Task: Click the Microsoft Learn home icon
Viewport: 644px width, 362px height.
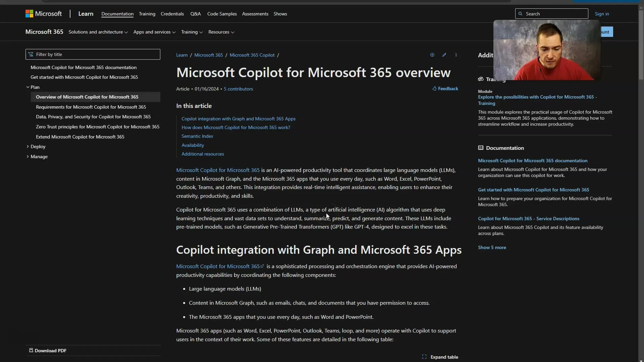Action: point(86,13)
